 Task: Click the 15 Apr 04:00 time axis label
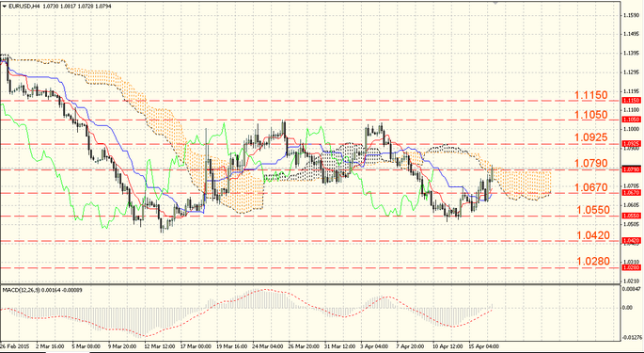pos(485,346)
